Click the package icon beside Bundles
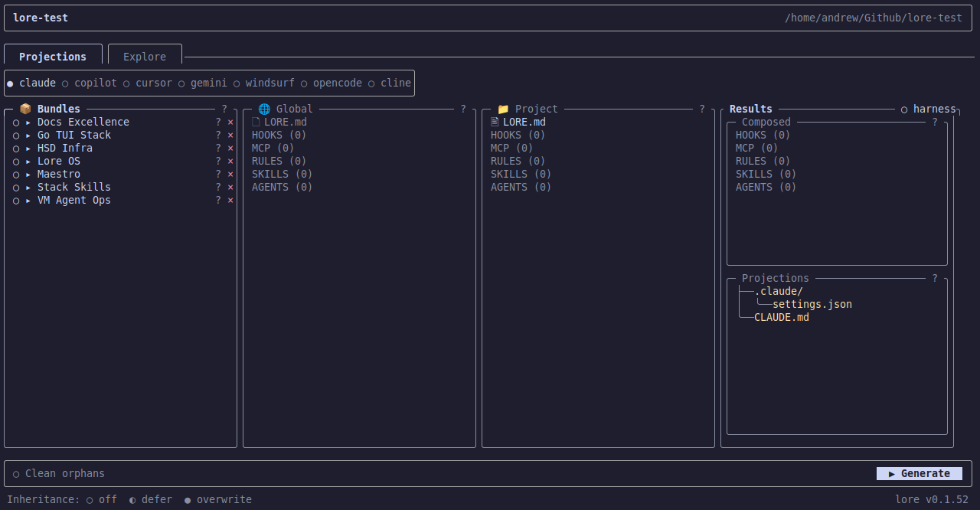The width and height of the screenshot is (980, 510). pos(25,109)
